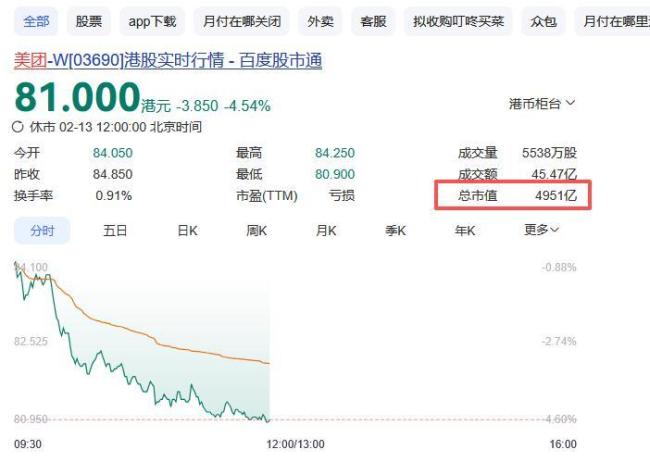Screen dimensions: 650x462
Task: Select the 全部 filter tab
Action: pyautogui.click(x=36, y=21)
